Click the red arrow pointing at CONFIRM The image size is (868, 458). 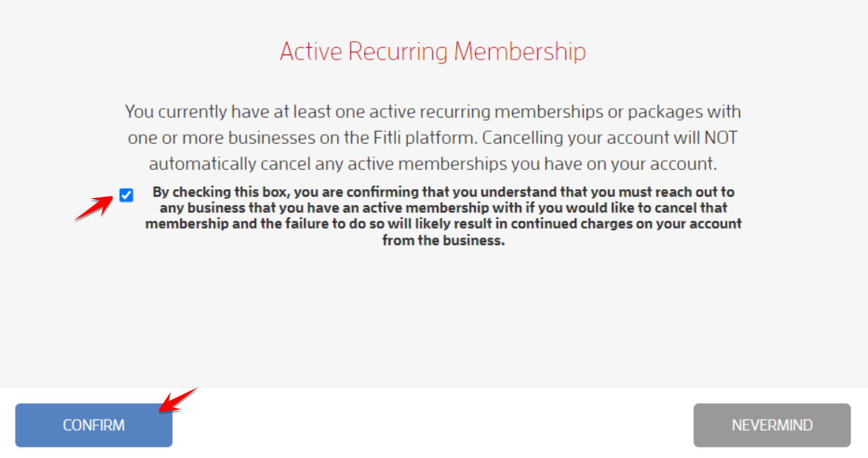178,400
